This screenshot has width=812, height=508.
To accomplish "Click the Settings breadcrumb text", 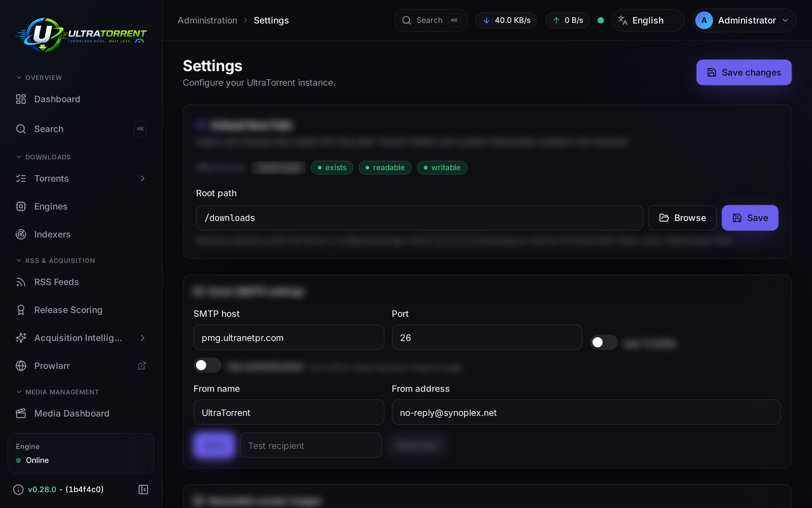I will coord(271,20).
